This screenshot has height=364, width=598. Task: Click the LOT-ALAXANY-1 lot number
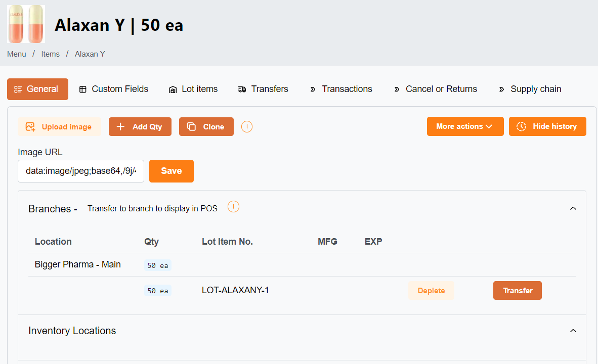coord(235,290)
